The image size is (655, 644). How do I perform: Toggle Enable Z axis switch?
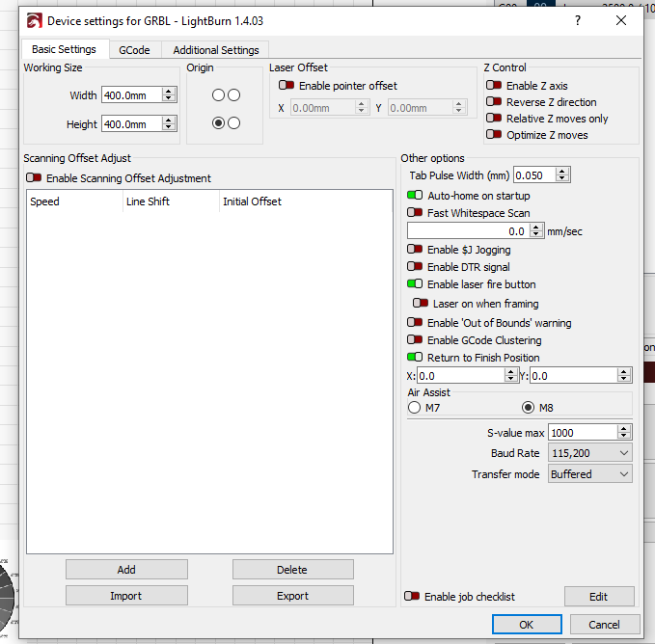[494, 85]
